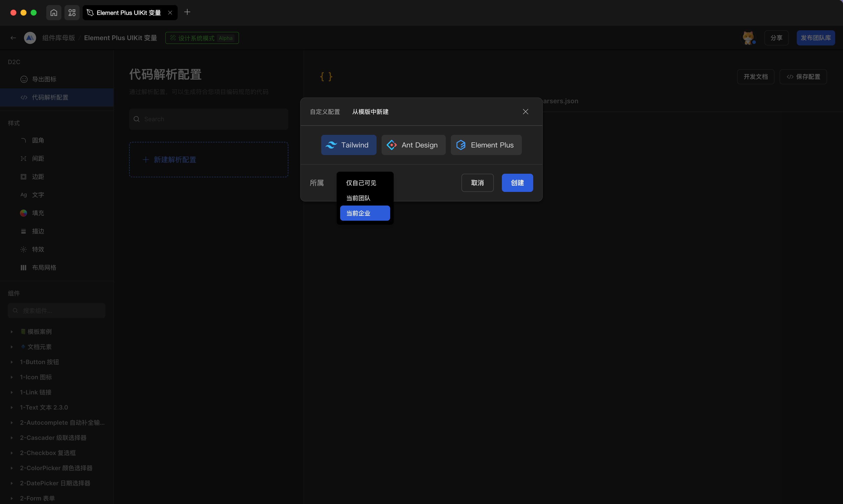Choose the Ant Design template
The width and height of the screenshot is (843, 504).
point(413,145)
